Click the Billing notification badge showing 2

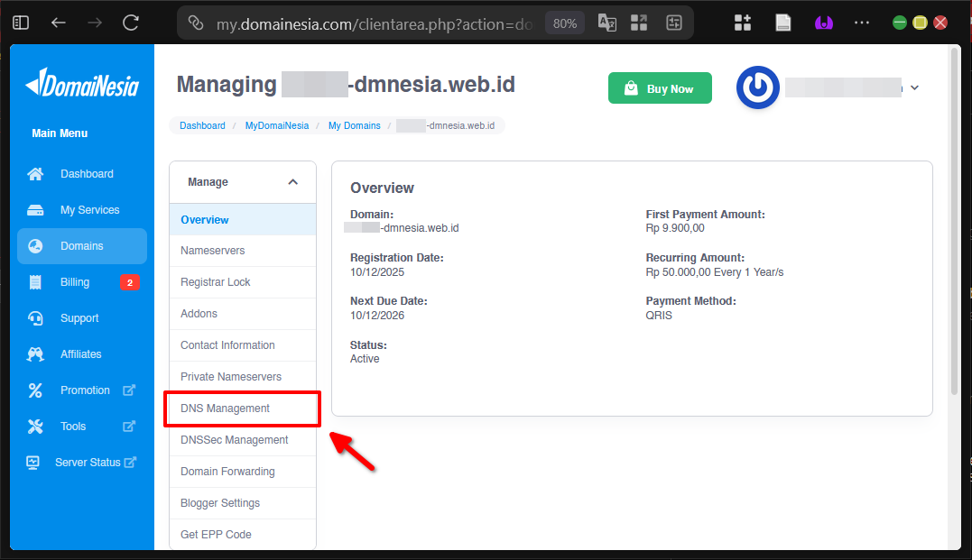(130, 281)
